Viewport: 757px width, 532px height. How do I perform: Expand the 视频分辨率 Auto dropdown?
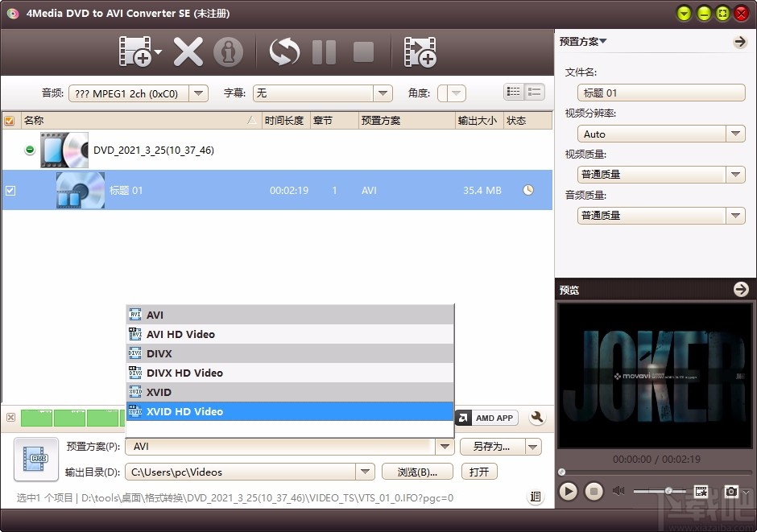(735, 133)
